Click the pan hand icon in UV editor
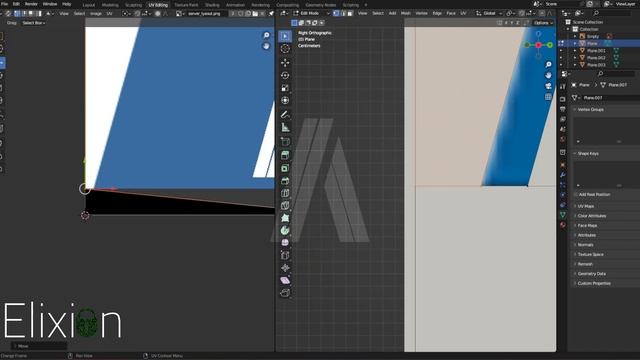The width and height of the screenshot is (640, 360). coord(266,46)
